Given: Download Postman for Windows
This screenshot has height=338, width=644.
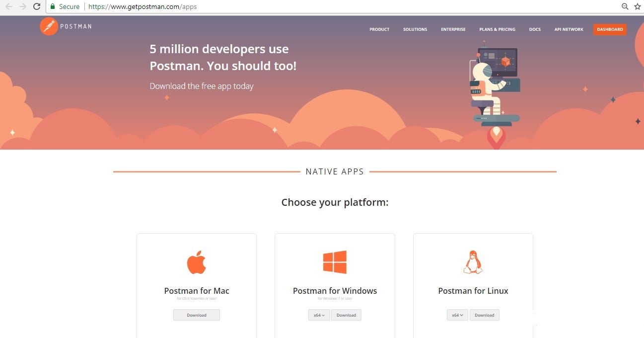Looking at the screenshot, I should (346, 315).
